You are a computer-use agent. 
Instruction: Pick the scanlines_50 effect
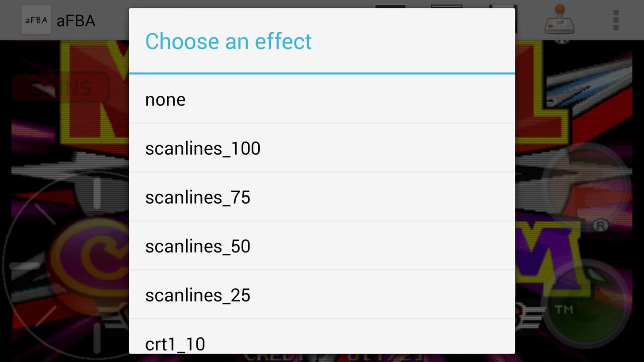coord(322,246)
